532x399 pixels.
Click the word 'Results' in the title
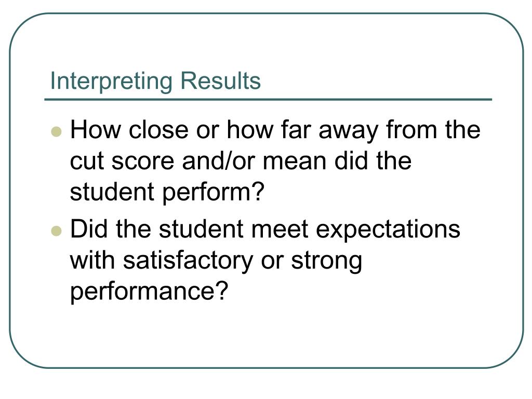[220, 81]
